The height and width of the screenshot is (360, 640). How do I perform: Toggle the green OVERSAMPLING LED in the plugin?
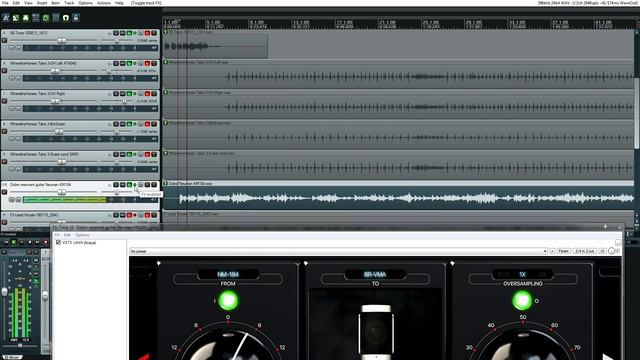tap(522, 300)
